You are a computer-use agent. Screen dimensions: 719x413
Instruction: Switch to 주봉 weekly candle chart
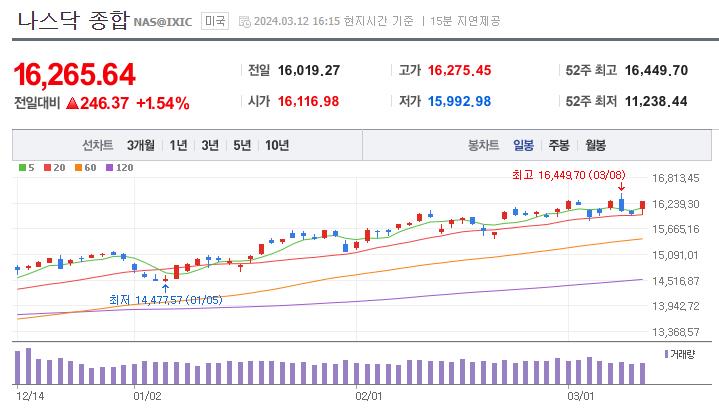click(x=559, y=145)
